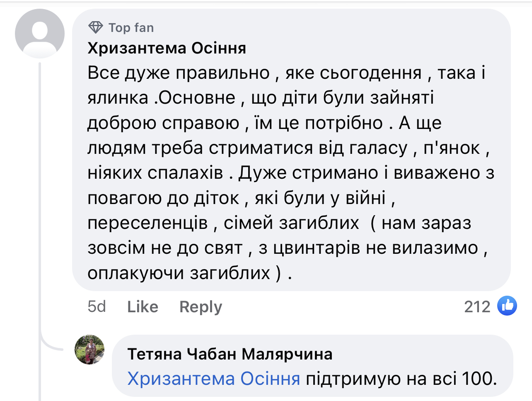Open the Тетяна Чабан Малярчина author name
Viewport: 532px width, 401px height.
coord(230,354)
